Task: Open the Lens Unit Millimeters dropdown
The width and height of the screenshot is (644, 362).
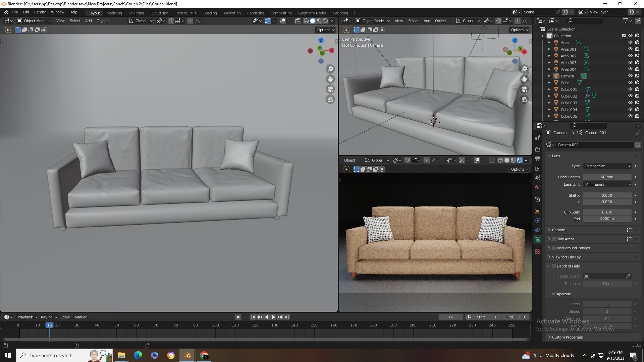Action: pos(607,184)
